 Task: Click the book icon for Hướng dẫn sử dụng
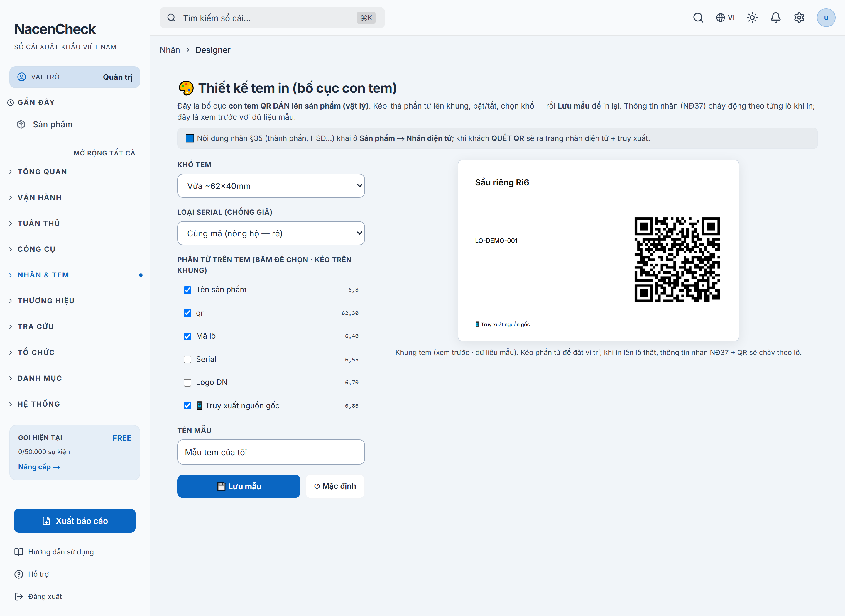pyautogui.click(x=19, y=552)
